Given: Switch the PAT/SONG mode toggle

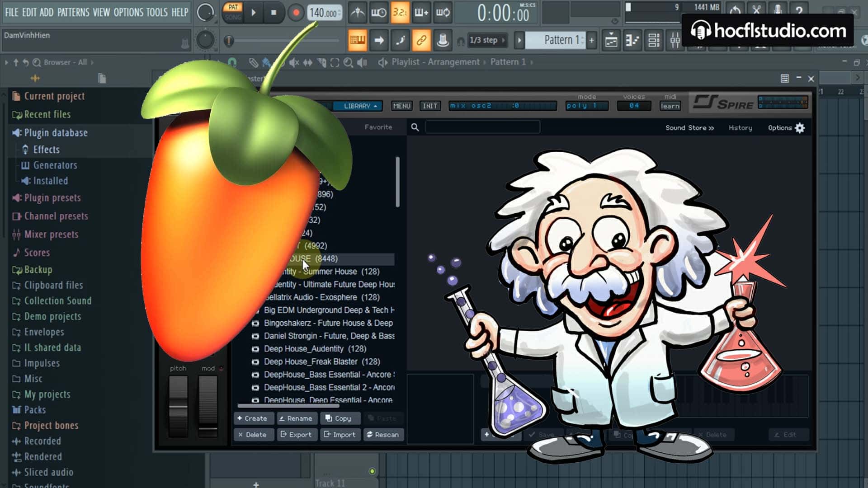Looking at the screenshot, I should click(x=233, y=12).
